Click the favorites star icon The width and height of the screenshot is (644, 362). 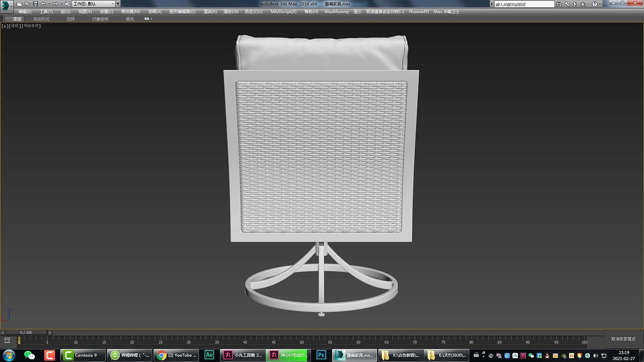(583, 4)
